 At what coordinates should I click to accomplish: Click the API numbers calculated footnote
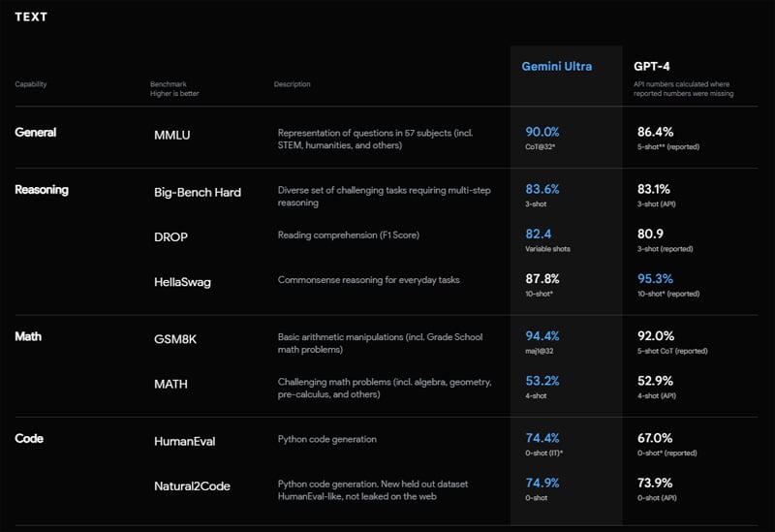684,89
